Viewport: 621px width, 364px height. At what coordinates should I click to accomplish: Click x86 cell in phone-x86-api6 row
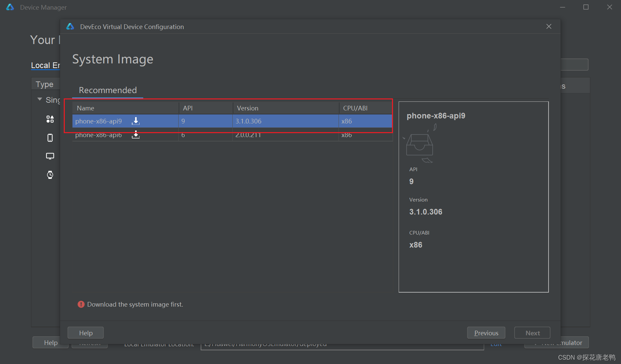click(366, 135)
